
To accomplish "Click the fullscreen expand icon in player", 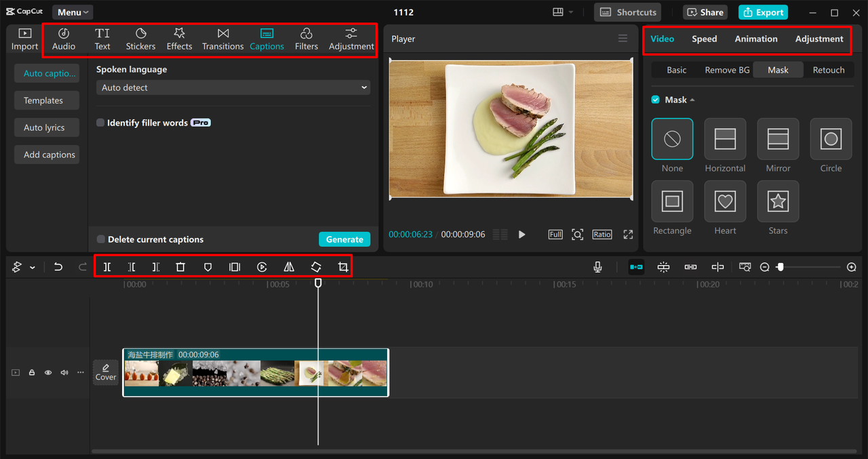I will coord(628,234).
